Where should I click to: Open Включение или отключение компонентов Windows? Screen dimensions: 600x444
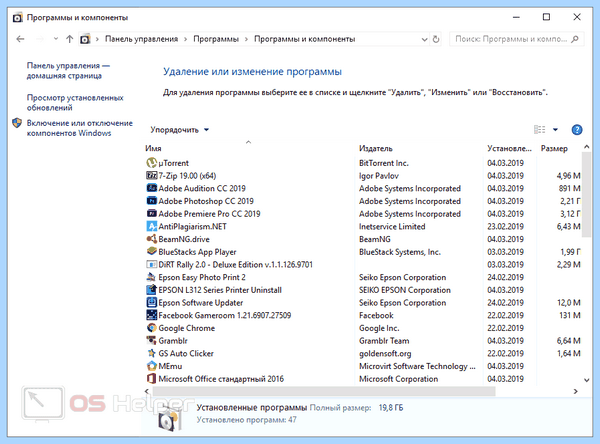(80, 128)
